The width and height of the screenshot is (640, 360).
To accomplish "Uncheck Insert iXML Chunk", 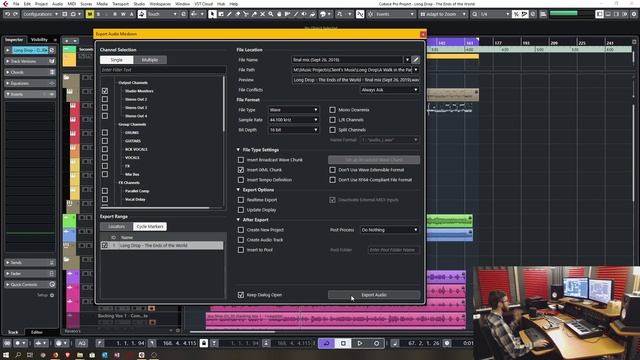I will coord(241,170).
